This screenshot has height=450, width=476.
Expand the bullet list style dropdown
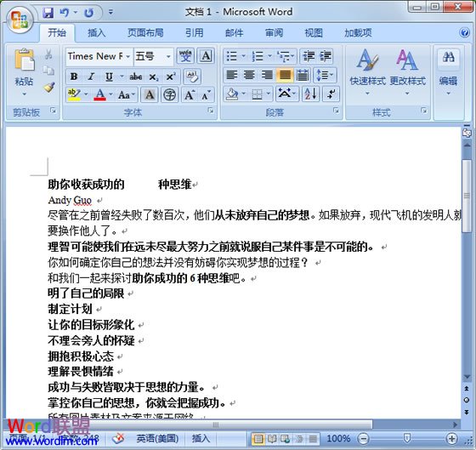pyautogui.click(x=243, y=56)
